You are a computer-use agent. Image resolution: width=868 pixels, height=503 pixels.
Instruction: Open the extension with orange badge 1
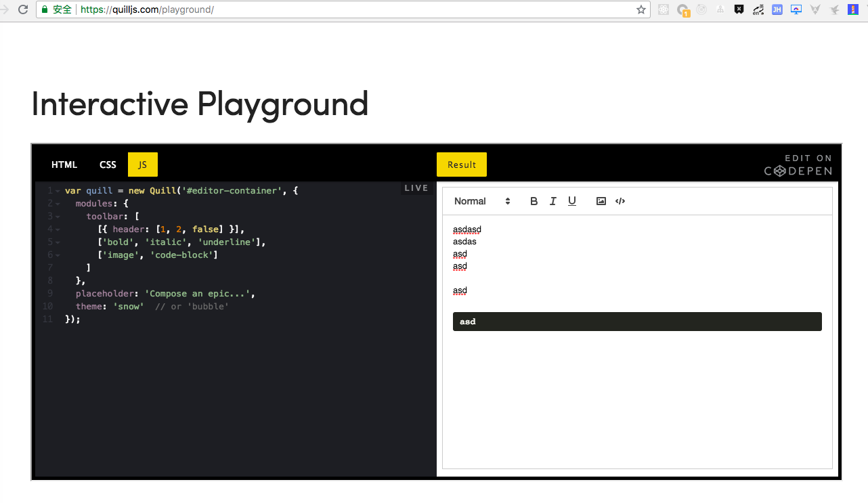click(684, 10)
